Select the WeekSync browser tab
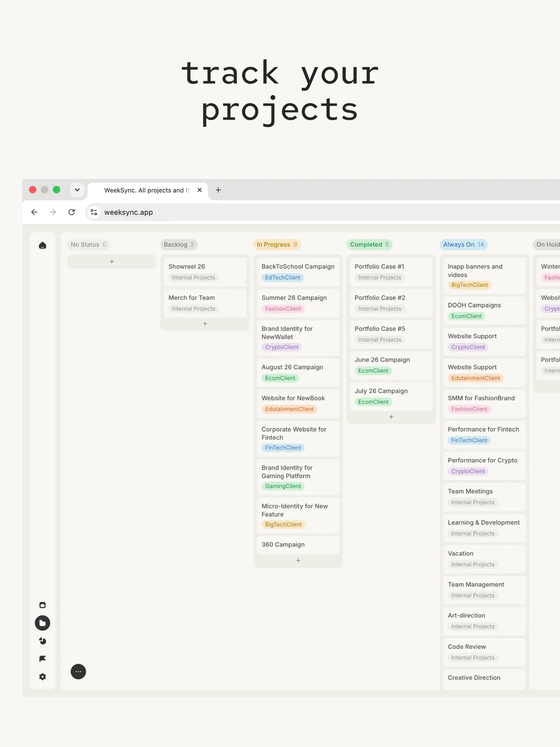Image resolution: width=560 pixels, height=747 pixels. click(148, 190)
